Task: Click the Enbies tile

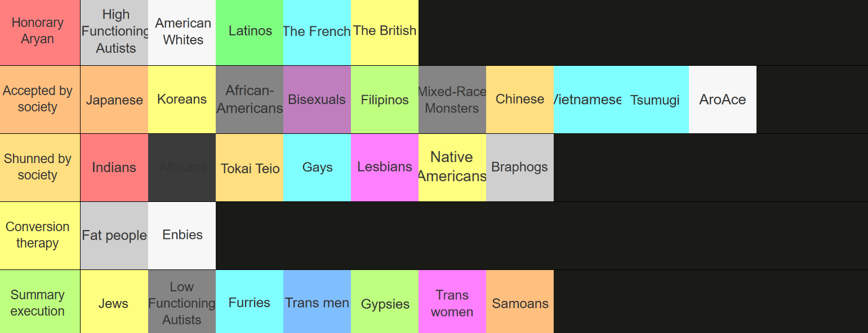Action: pos(182,235)
